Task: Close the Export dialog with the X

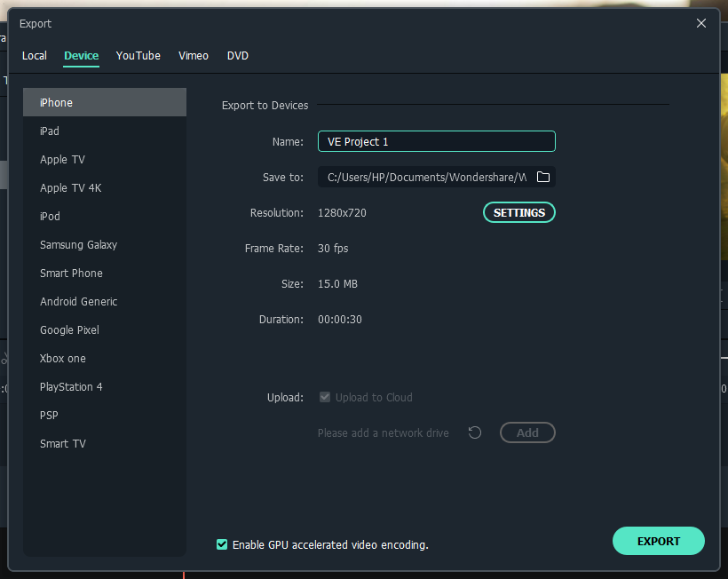Action: (x=701, y=24)
